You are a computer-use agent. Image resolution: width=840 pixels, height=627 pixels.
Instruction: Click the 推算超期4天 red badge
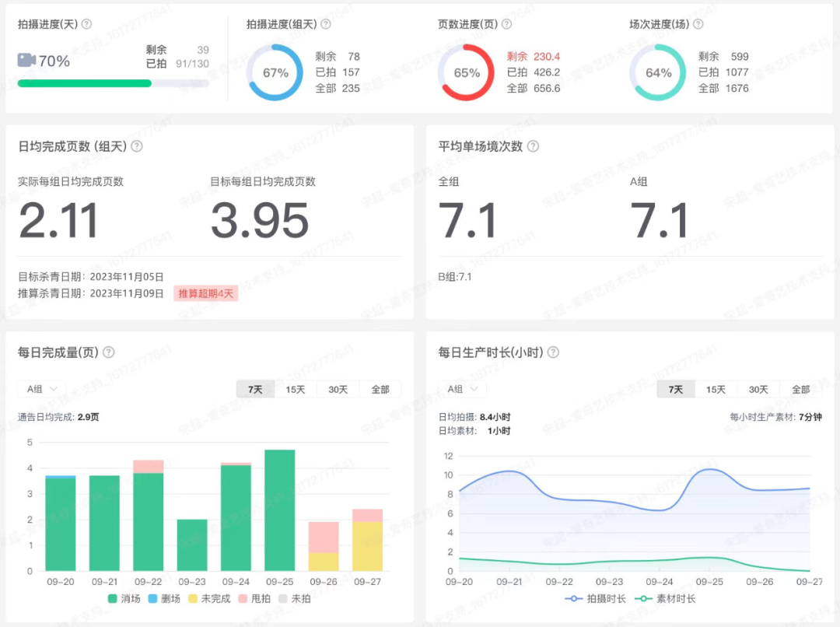205,294
